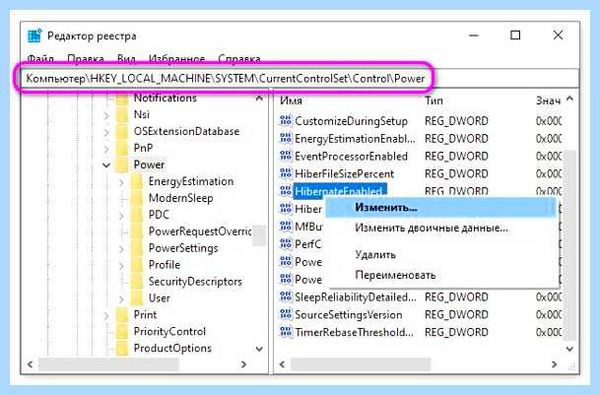Select the CustomizeDuringSetup value name
The width and height of the screenshot is (600, 395).
click(351, 121)
